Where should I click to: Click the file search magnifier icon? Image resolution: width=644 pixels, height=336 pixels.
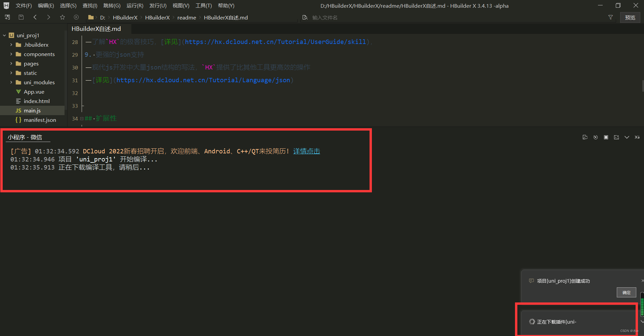point(305,17)
